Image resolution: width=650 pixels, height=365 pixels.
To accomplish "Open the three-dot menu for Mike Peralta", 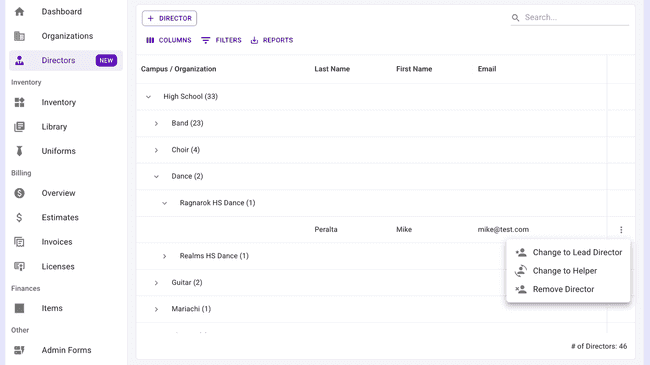I will [621, 229].
